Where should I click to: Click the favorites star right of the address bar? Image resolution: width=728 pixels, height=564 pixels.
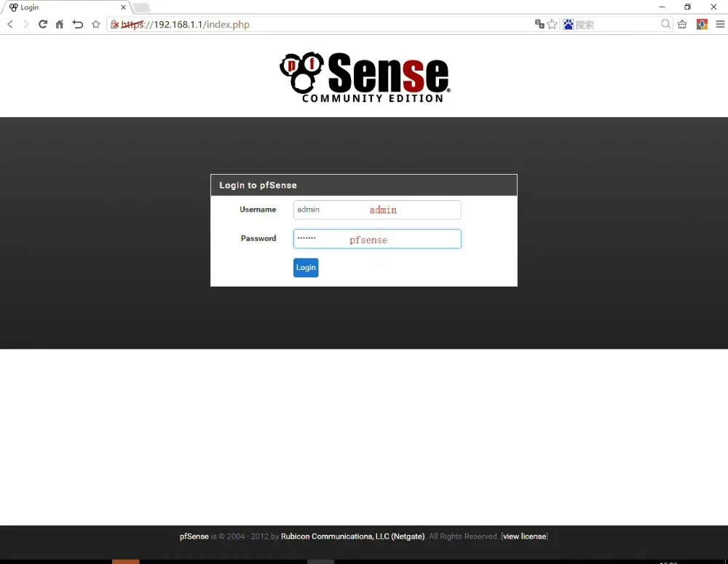552,24
